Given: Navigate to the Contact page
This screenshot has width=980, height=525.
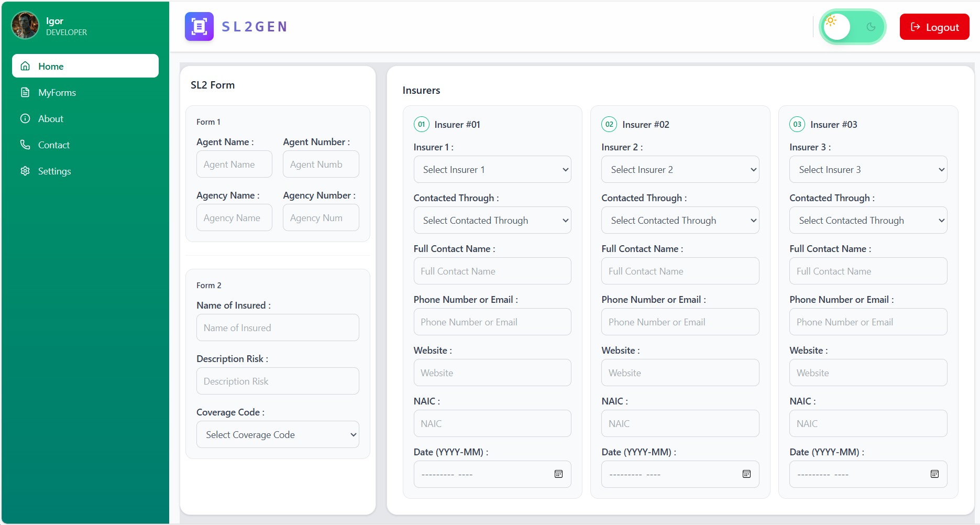Looking at the screenshot, I should 54,145.
